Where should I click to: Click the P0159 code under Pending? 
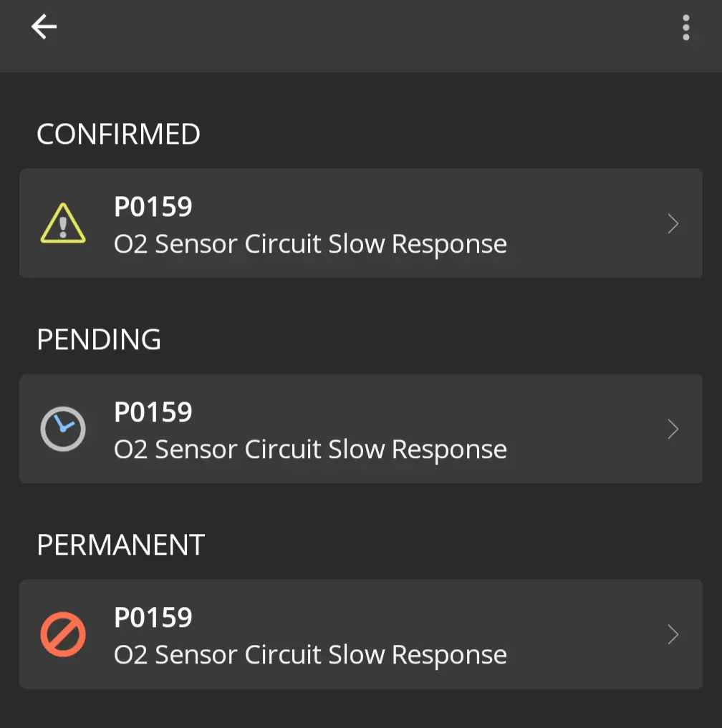(x=153, y=412)
